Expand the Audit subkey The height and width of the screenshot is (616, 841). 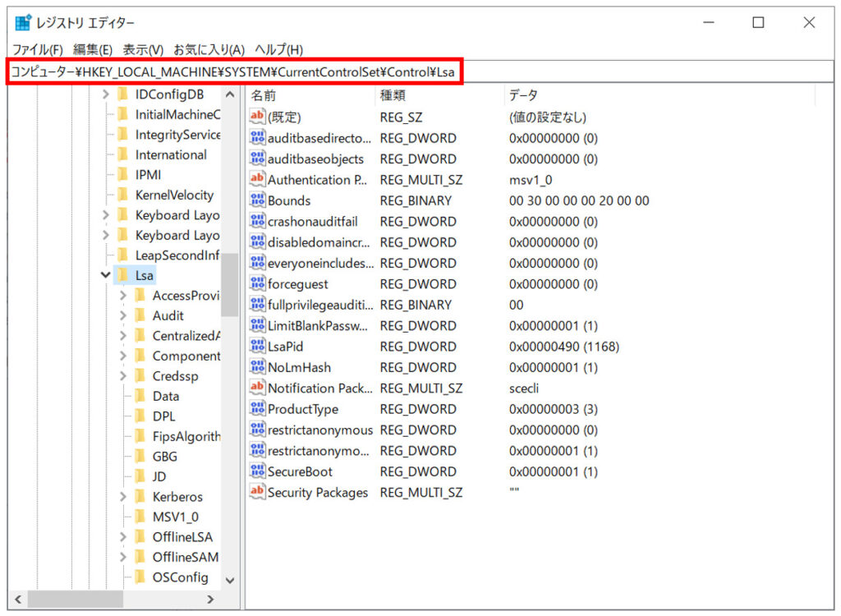click(x=123, y=315)
